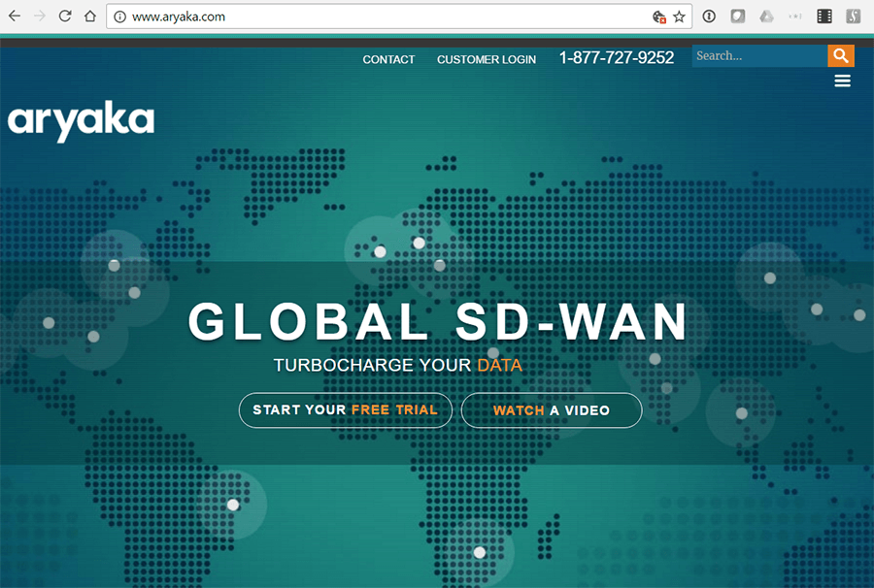Image resolution: width=874 pixels, height=588 pixels.
Task: Call the 1-877-727-9252 phone link
Action: pyautogui.click(x=617, y=57)
